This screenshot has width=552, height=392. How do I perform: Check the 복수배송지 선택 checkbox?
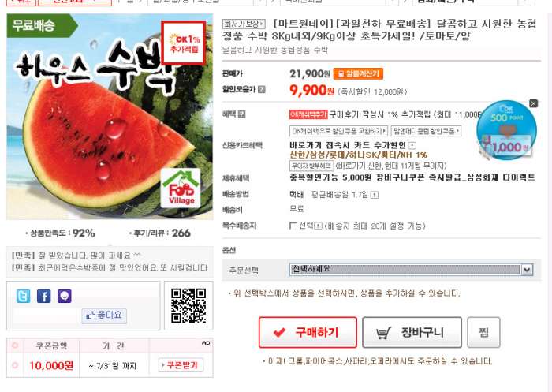[293, 226]
